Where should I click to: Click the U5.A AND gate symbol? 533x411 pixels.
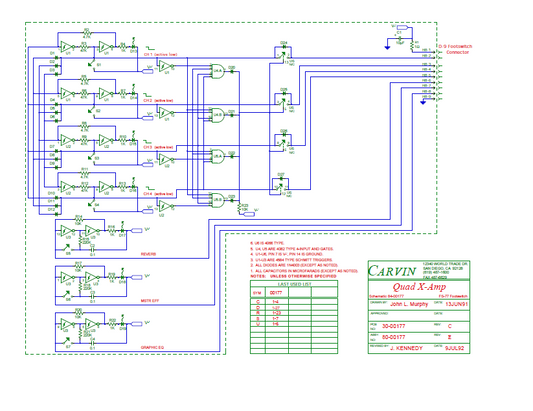(x=218, y=156)
